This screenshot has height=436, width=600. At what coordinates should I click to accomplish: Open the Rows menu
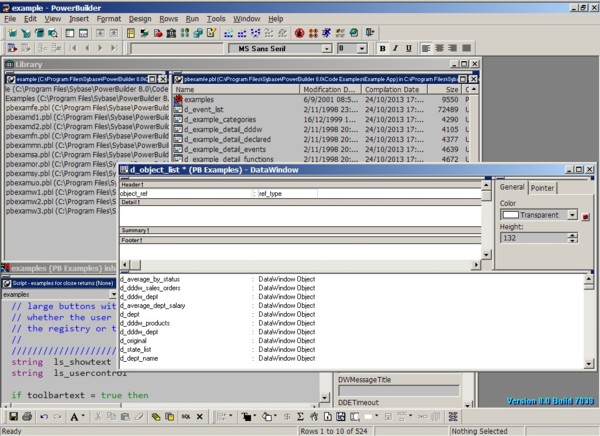pos(168,19)
